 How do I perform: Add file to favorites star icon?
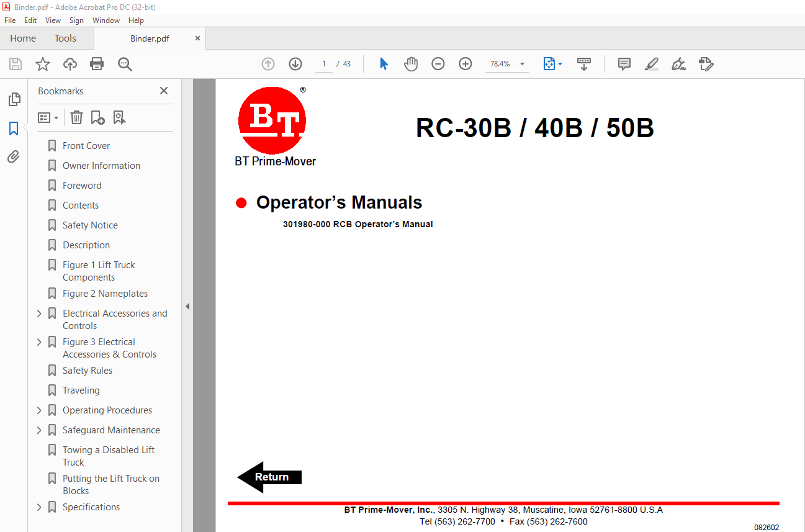(43, 64)
